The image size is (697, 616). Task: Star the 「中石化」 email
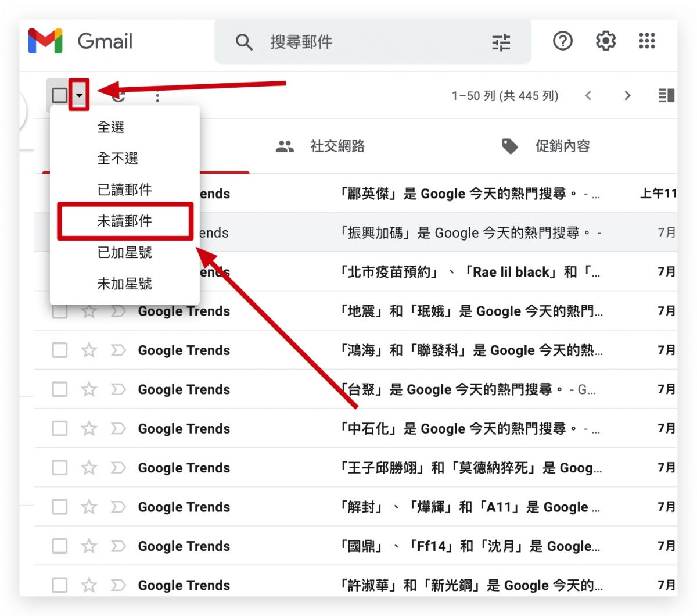(x=89, y=429)
